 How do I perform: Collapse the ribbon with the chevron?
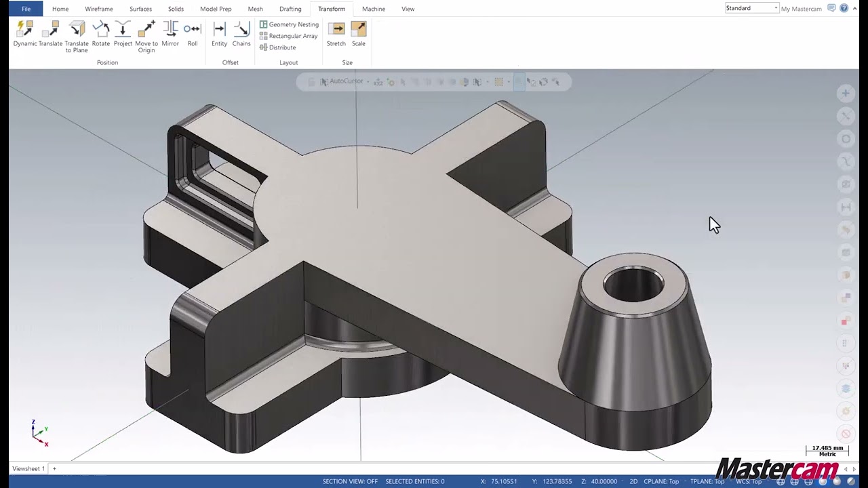pyautogui.click(x=856, y=8)
